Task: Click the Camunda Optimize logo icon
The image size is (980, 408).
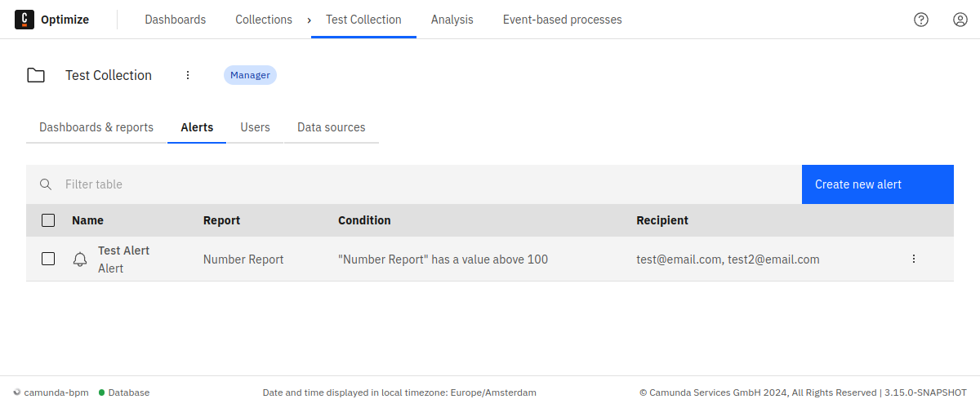Action: [24, 20]
